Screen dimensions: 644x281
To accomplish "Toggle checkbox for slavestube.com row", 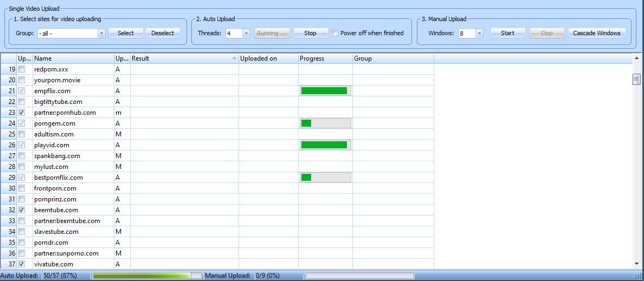I will (22, 232).
